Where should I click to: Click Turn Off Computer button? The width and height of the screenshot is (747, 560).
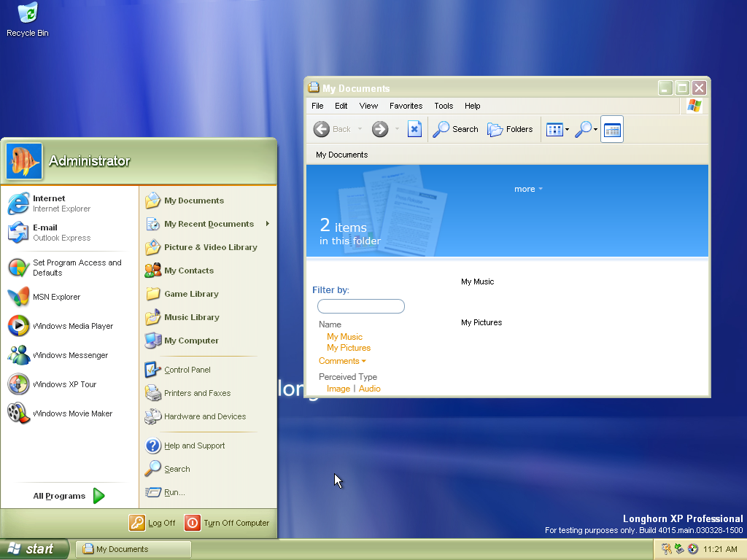(228, 523)
